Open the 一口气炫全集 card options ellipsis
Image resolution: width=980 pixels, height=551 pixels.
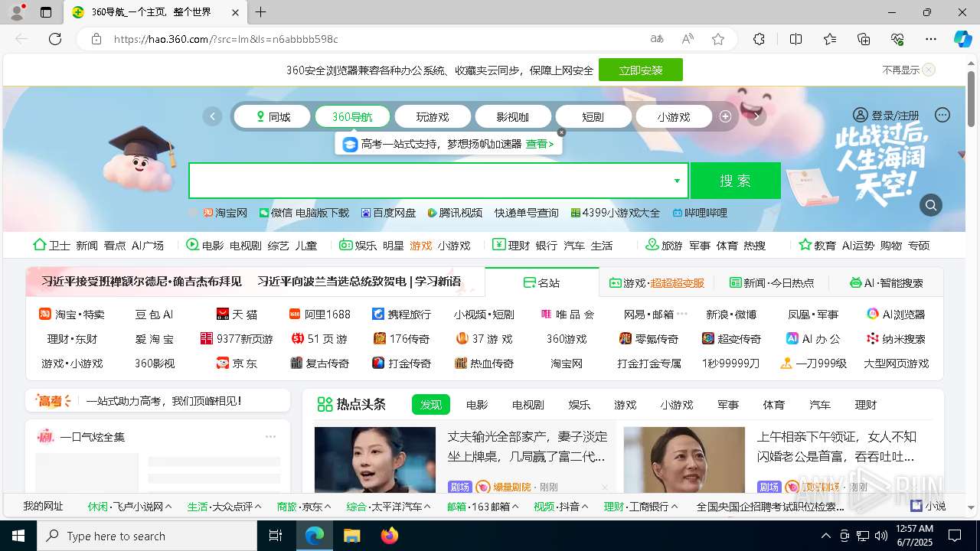tap(270, 437)
